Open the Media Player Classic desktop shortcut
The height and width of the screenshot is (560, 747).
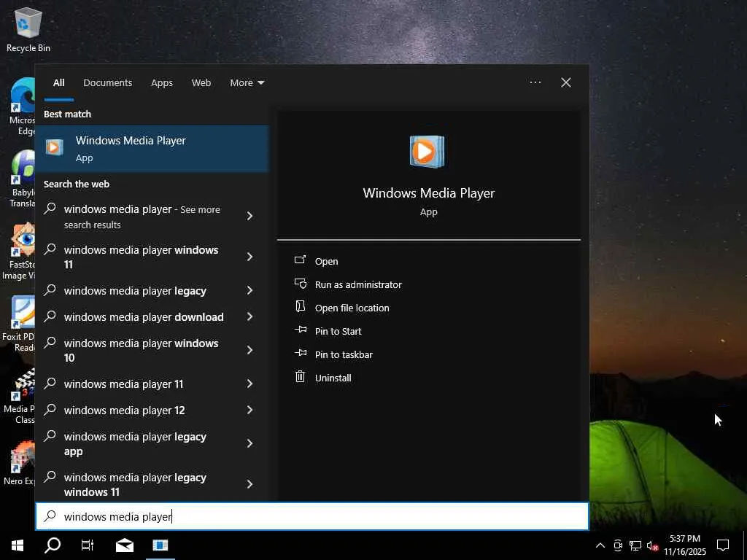click(x=20, y=396)
